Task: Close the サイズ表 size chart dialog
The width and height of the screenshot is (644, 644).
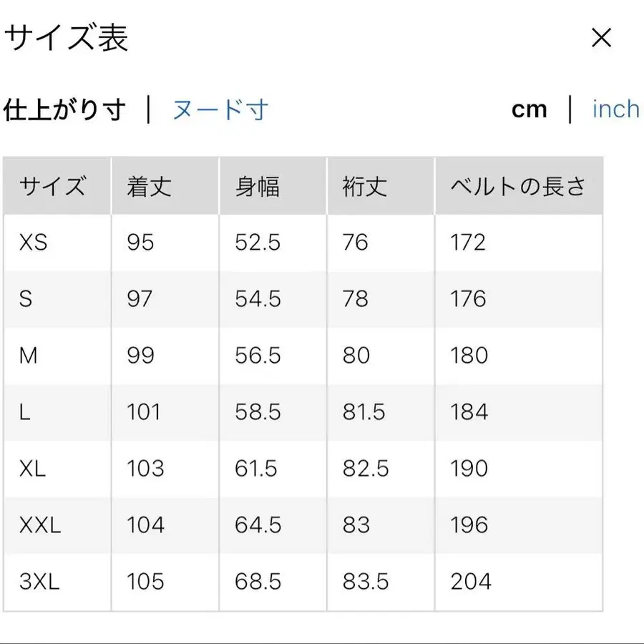Action: coord(601,37)
